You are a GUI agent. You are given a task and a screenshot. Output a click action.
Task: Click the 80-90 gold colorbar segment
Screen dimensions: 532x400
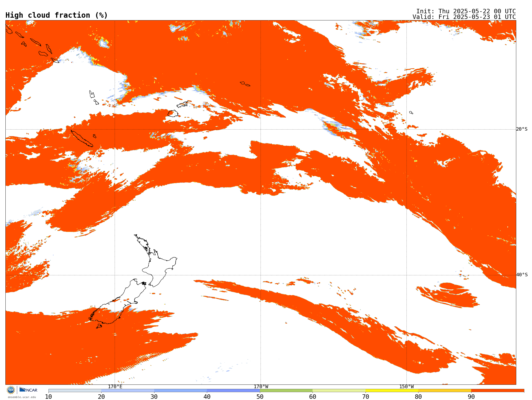445,391
